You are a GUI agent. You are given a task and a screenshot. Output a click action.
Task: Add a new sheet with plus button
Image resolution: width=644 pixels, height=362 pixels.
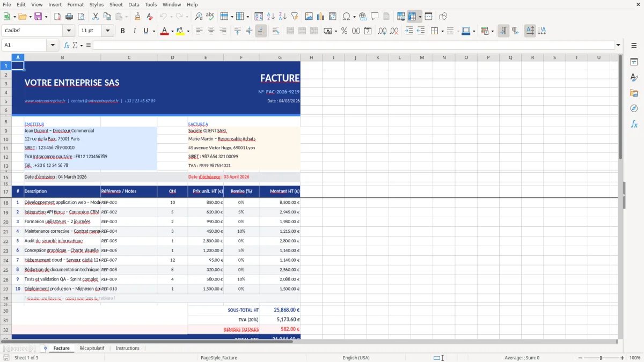click(x=46, y=348)
